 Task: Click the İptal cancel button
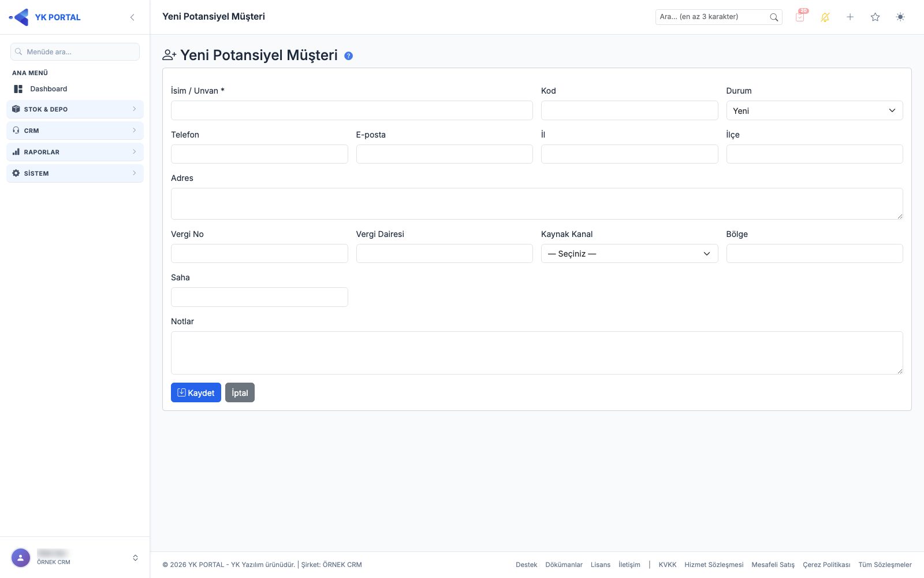coord(240,392)
